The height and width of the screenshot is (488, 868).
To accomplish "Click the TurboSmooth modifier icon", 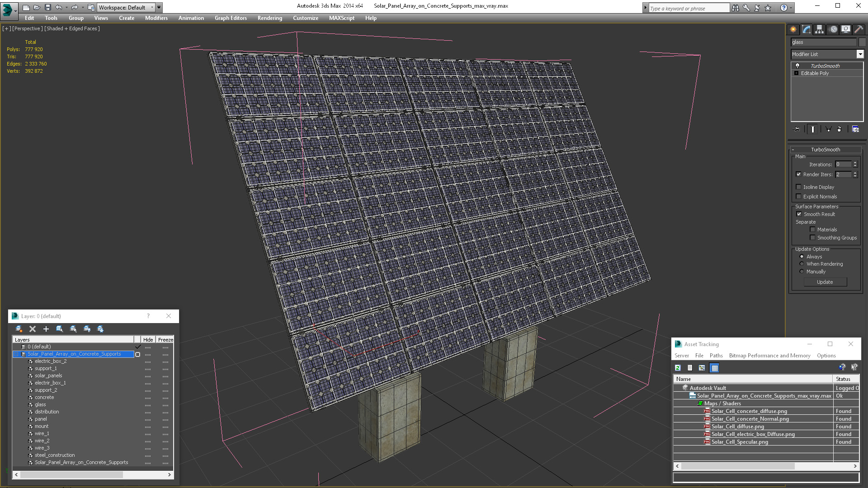I will point(797,65).
